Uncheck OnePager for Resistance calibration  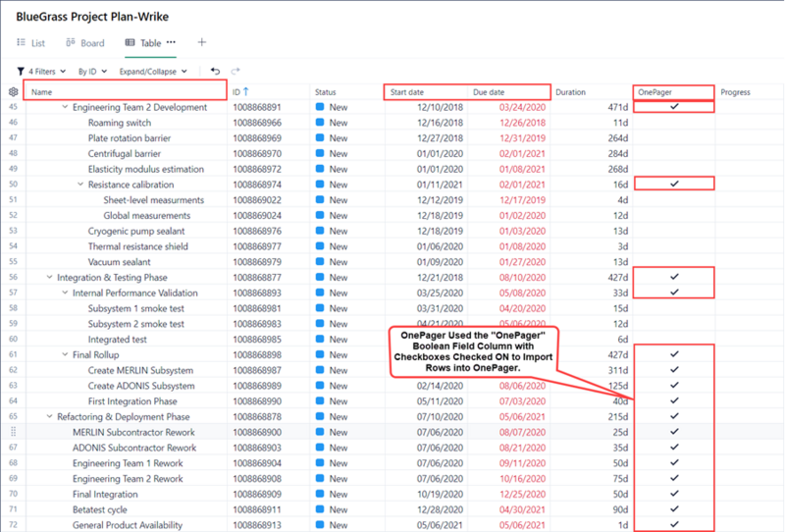point(674,184)
